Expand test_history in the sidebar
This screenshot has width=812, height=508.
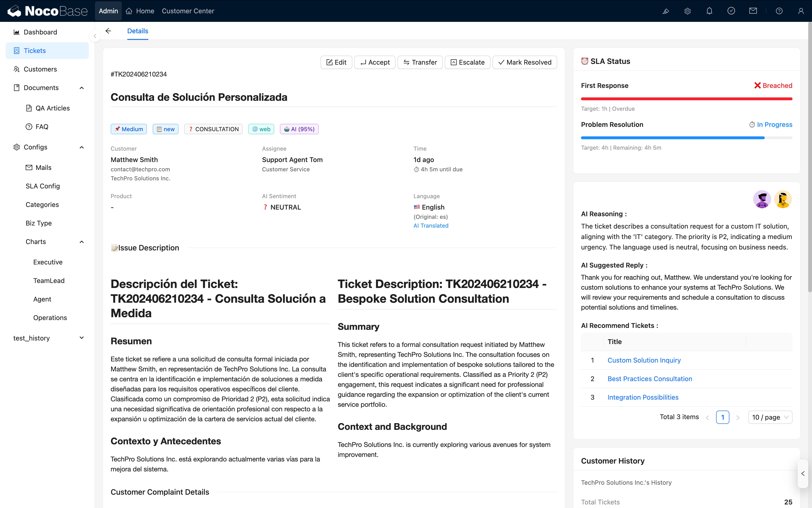82,338
